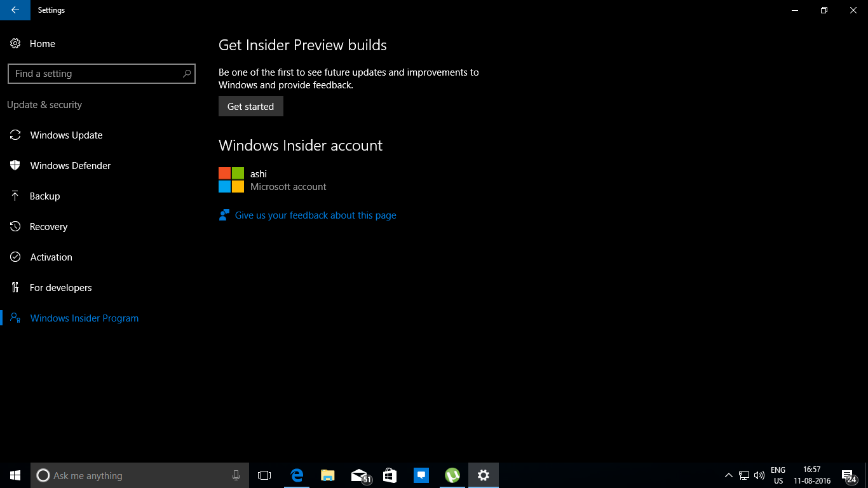
Task: Open the Windows Store from the taskbar
Action: 390,475
